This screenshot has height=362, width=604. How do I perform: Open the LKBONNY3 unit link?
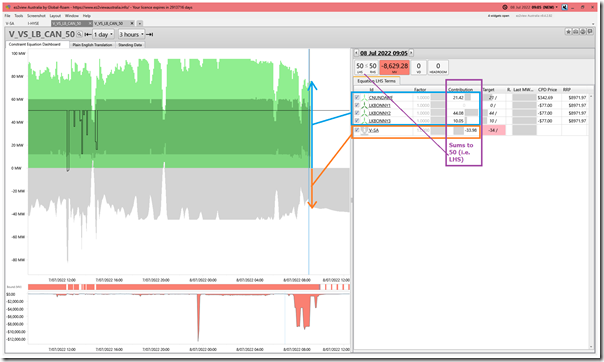click(x=379, y=121)
